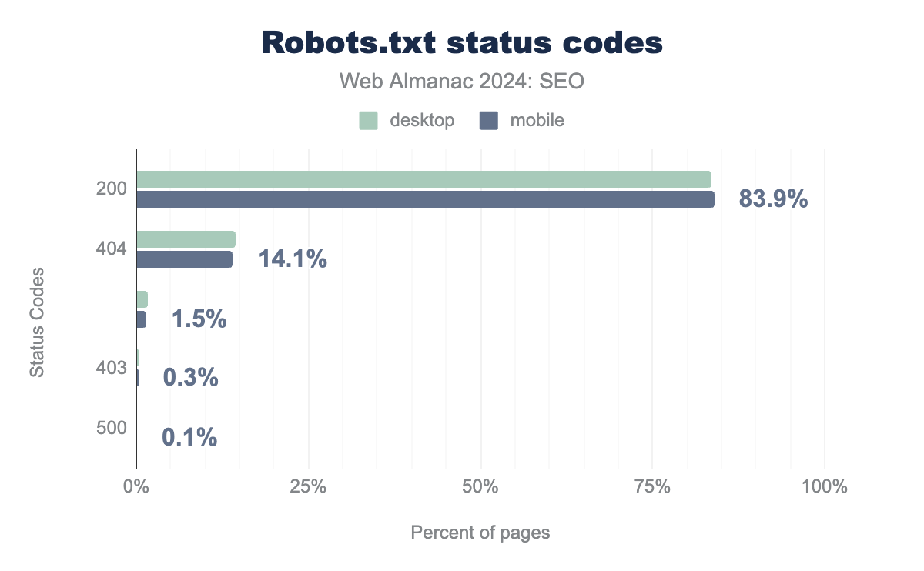Toggle the desktop series legend label
Screen dimensions: 924x571
pos(422,121)
